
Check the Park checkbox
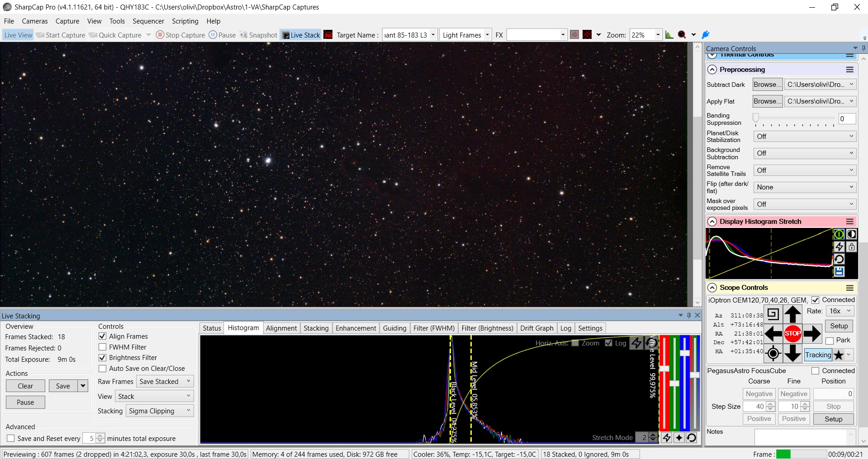coord(830,341)
